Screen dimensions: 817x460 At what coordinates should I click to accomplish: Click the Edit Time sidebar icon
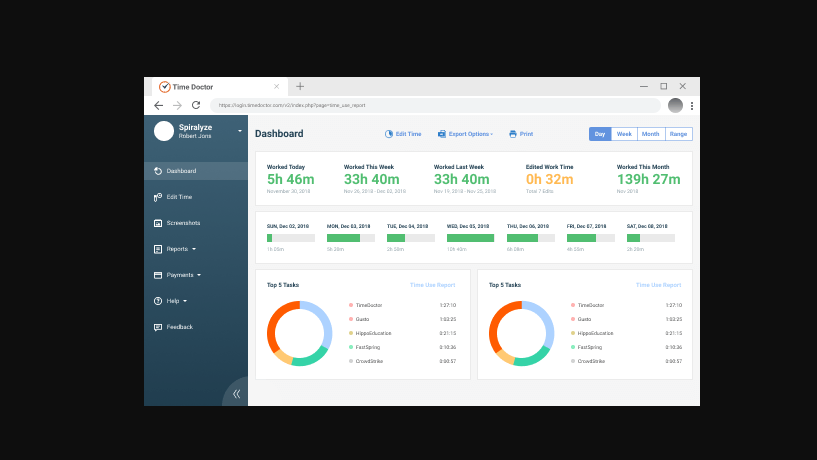158,197
